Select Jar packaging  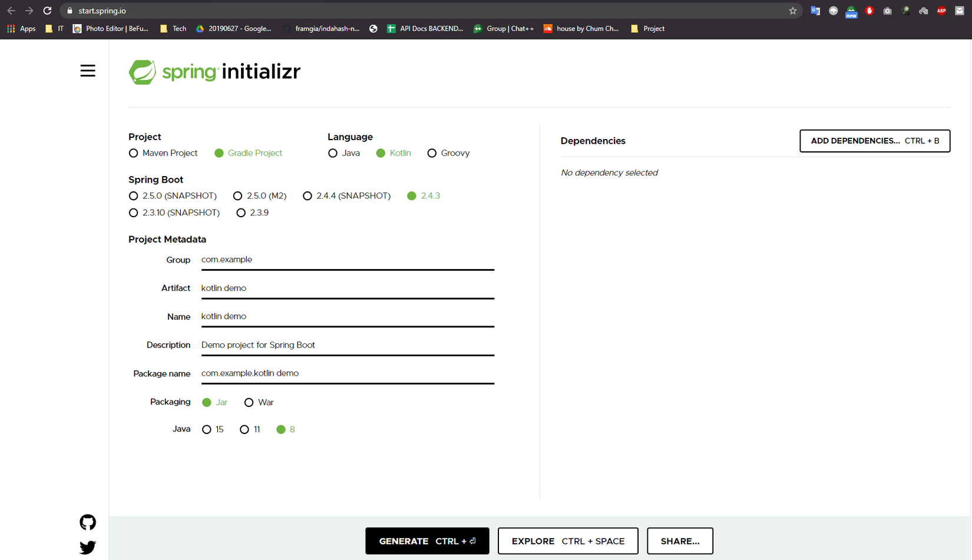(207, 403)
